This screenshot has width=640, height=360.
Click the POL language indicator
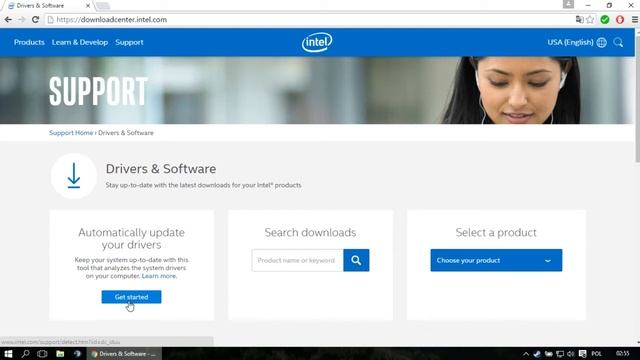point(596,354)
